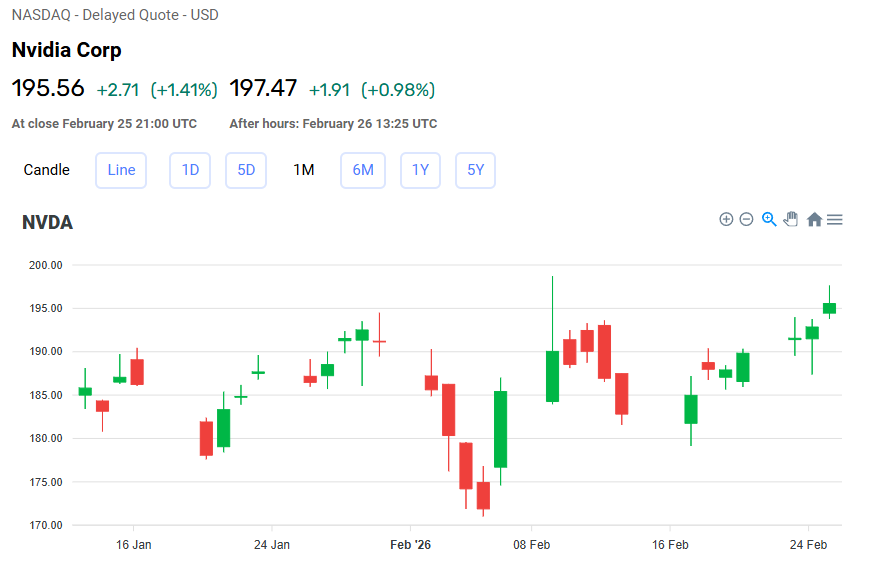This screenshot has width=882, height=577.
Task: Click the last green candle near 195
Action: (x=829, y=308)
